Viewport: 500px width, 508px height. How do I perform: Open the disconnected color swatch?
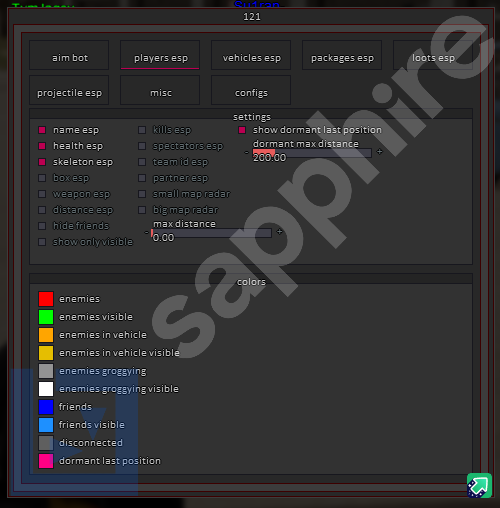(x=46, y=443)
